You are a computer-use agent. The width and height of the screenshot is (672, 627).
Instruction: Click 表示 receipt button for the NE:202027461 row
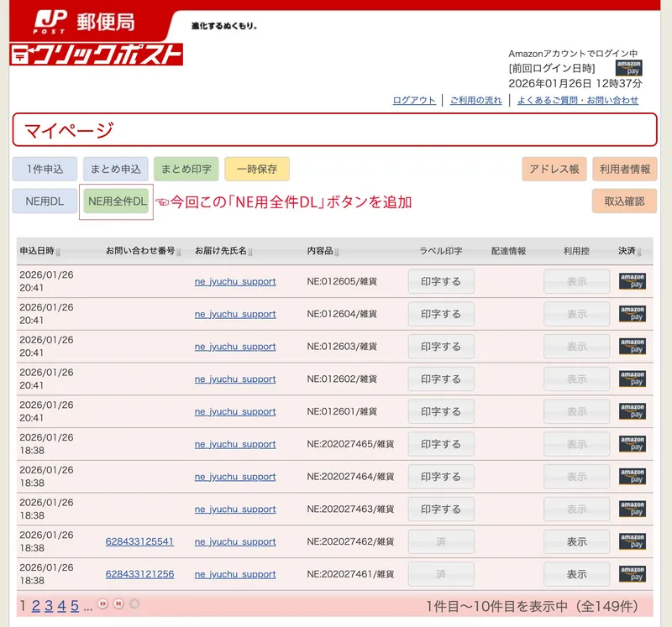[576, 574]
